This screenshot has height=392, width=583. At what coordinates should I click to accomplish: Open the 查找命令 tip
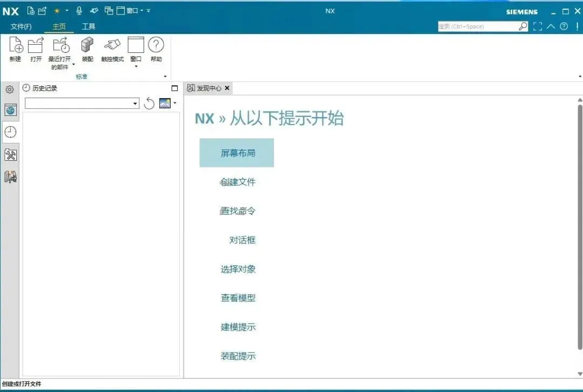pos(238,211)
